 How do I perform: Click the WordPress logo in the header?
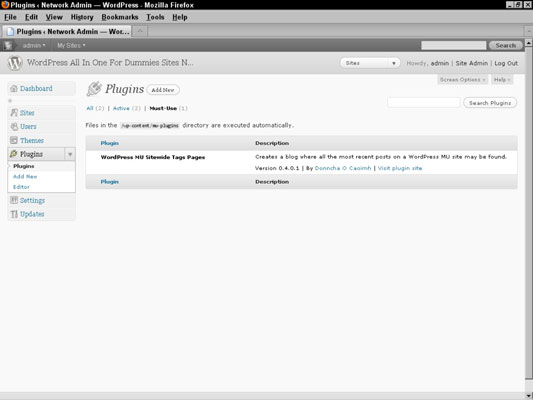tap(15, 63)
